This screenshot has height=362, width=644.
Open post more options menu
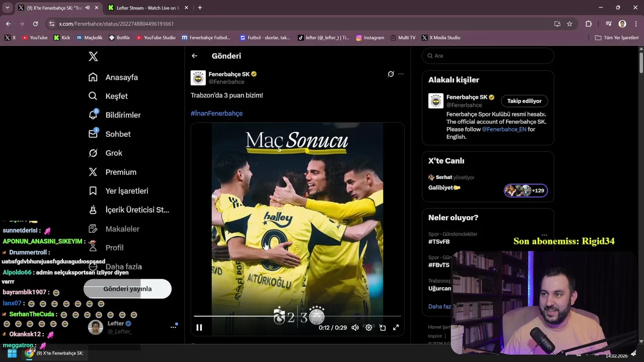401,74
